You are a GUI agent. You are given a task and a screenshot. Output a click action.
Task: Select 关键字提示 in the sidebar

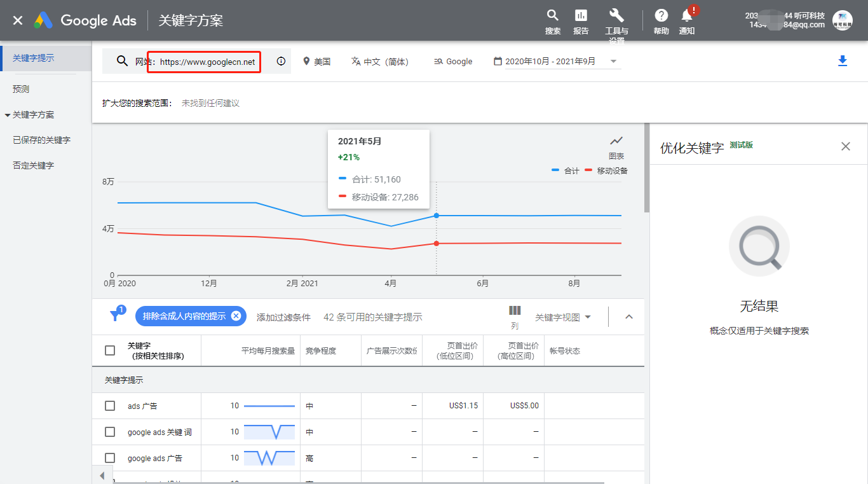tap(46, 58)
